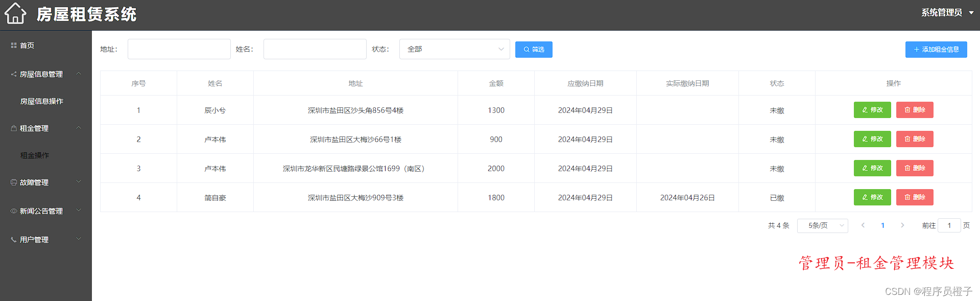Focus the 姓名 search field
This screenshot has width=980, height=301.
tap(315, 49)
